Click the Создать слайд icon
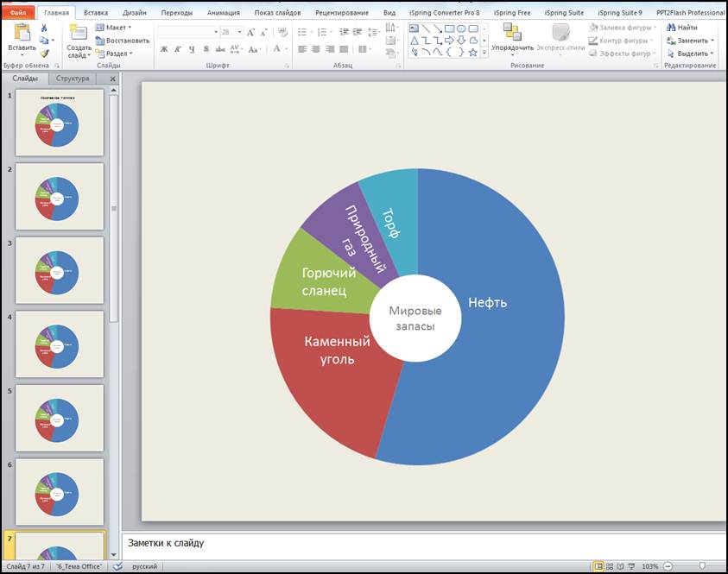Viewport: 728px width, 574px height. pos(78,33)
